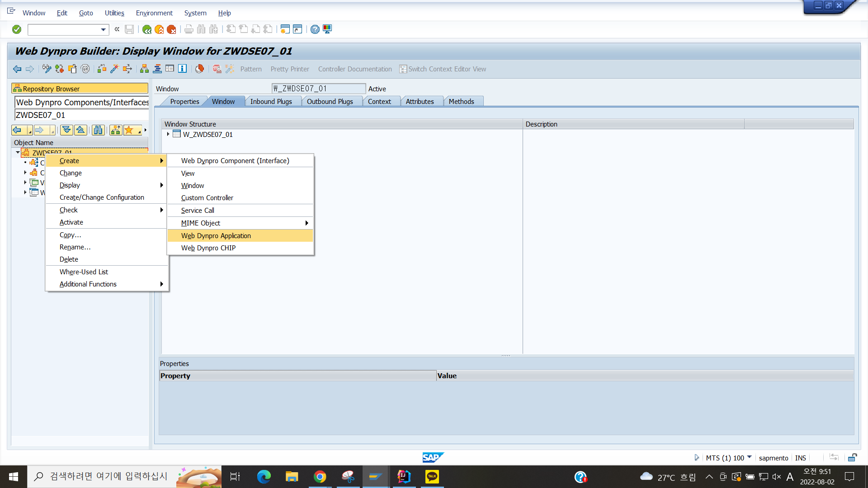Switch to the Context tab

tap(379, 102)
